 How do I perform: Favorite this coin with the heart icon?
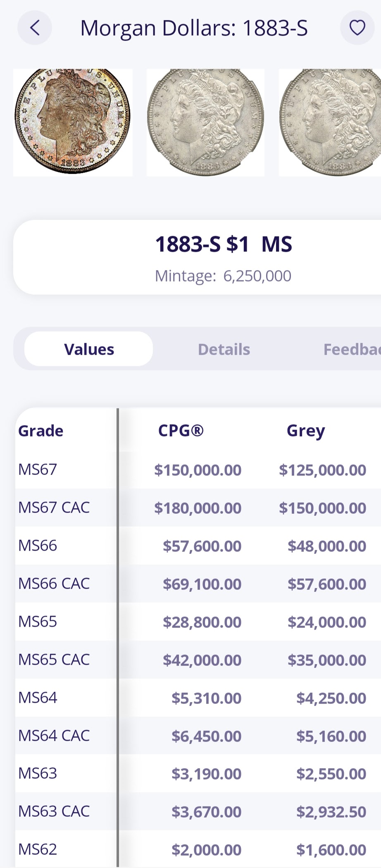click(x=357, y=28)
